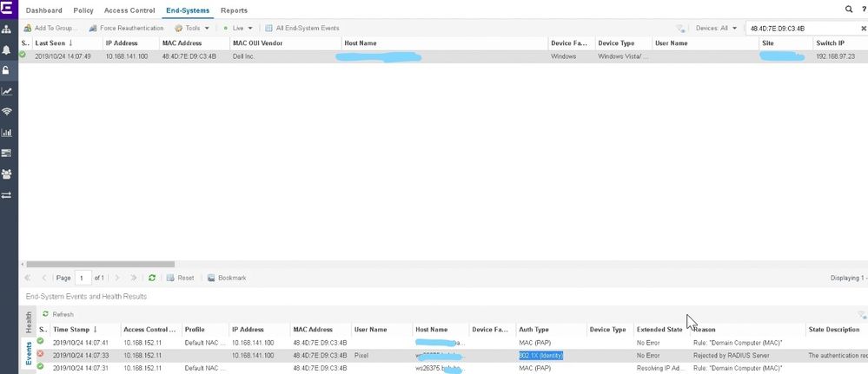Switch to the Access Control tab

click(x=129, y=10)
